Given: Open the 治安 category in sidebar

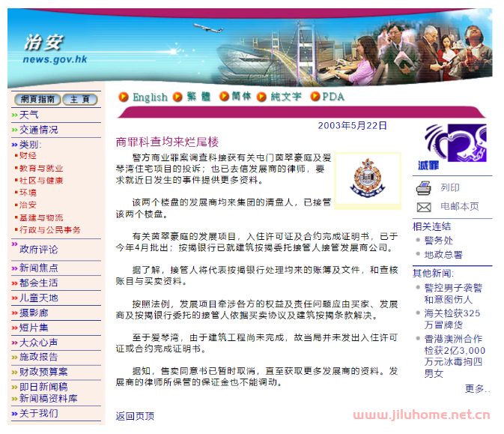Looking at the screenshot, I should (28, 205).
